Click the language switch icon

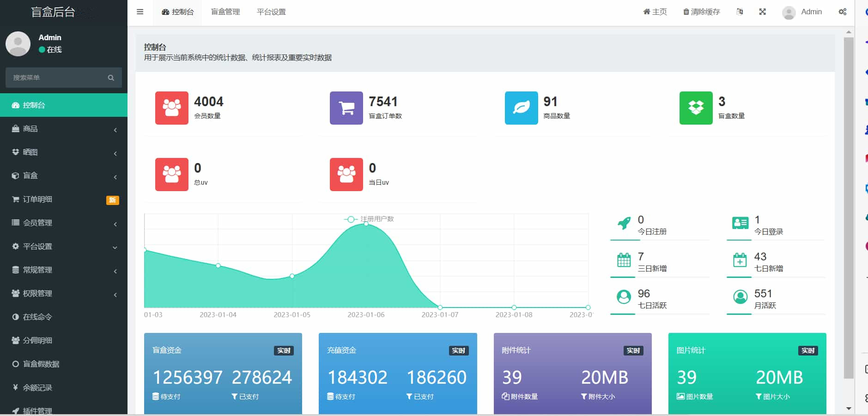(x=740, y=12)
